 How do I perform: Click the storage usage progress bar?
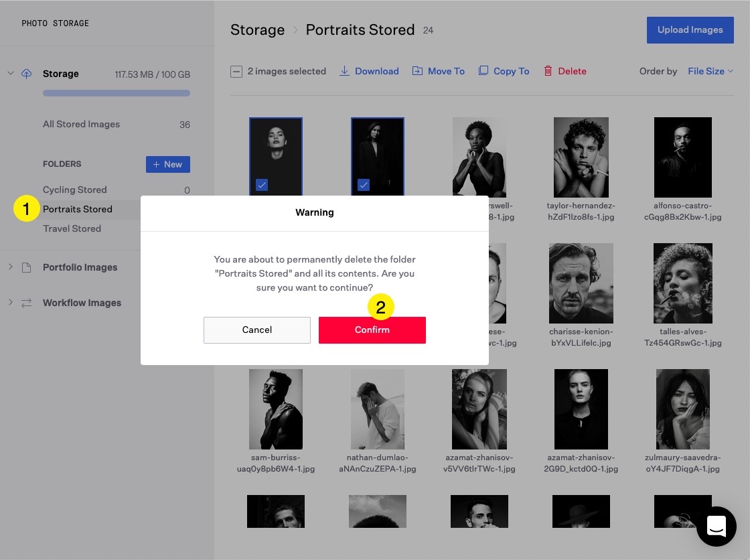[x=117, y=93]
